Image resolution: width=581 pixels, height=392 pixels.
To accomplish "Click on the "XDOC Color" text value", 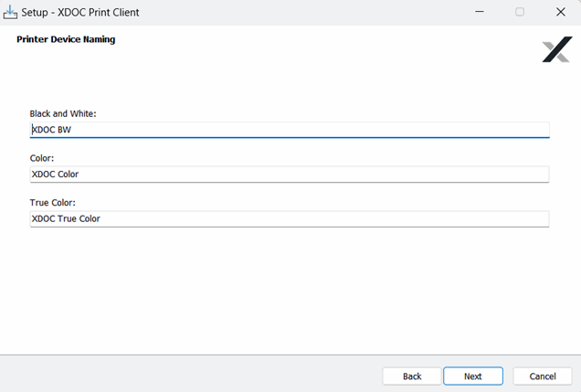I will [56, 174].
